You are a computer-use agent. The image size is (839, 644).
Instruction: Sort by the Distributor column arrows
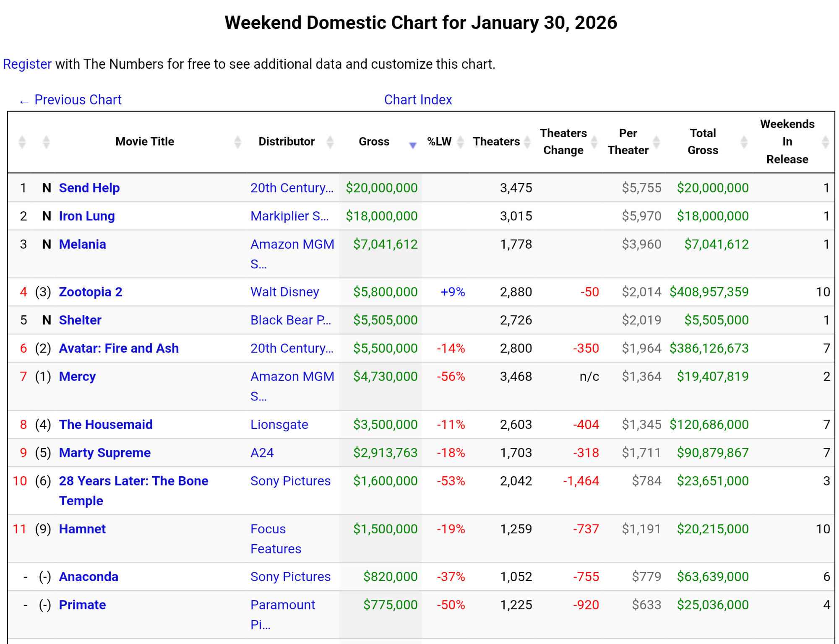[330, 142]
